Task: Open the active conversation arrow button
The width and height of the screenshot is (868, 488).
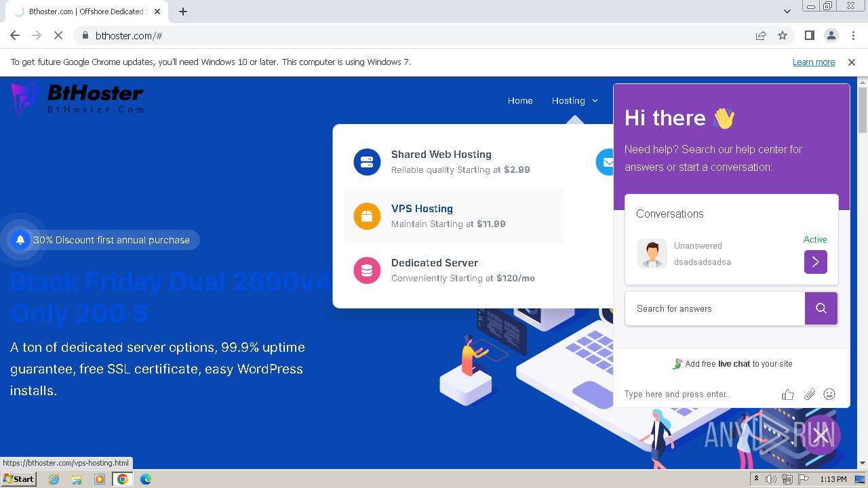Action: tap(815, 262)
